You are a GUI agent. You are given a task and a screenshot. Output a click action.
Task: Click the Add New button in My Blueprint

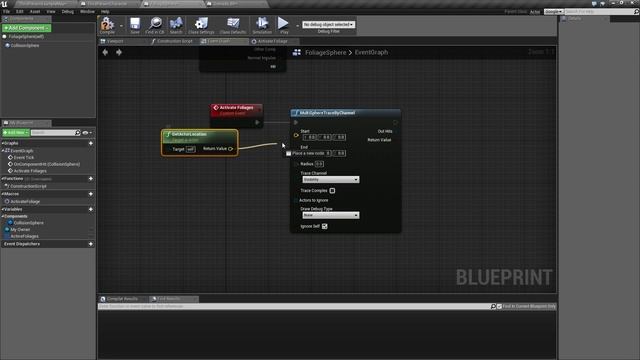pyautogui.click(x=16, y=133)
